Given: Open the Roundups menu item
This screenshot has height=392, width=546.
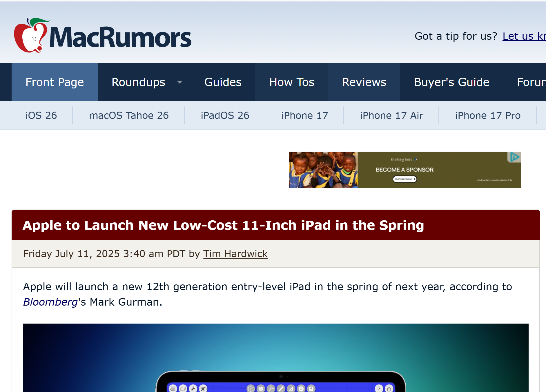Looking at the screenshot, I should tap(138, 82).
